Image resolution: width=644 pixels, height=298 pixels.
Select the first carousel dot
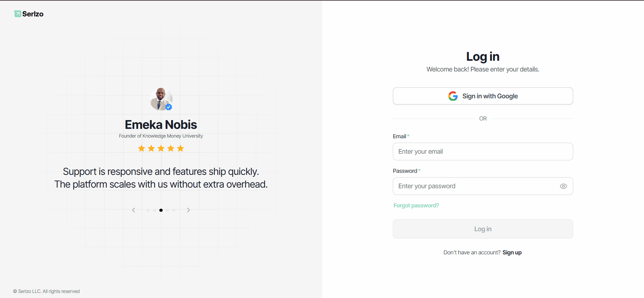point(148,210)
